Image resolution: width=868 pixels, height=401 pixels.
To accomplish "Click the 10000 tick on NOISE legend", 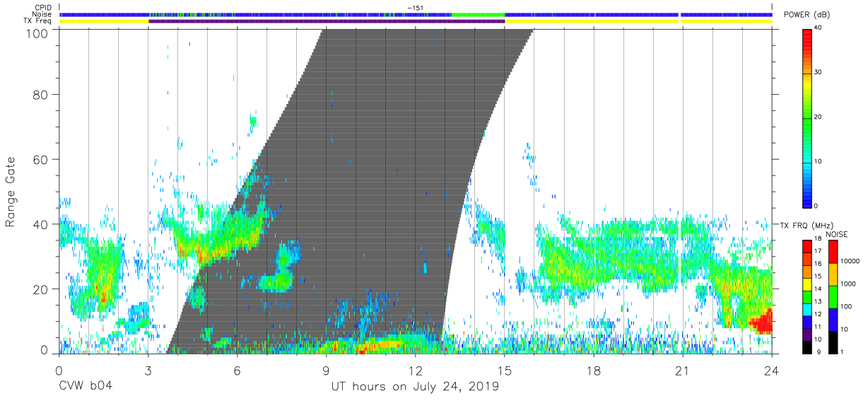I will tap(850, 262).
